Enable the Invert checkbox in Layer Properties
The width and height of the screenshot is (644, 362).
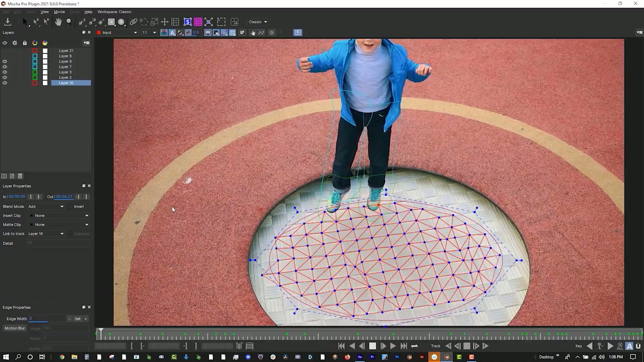pyautogui.click(x=70, y=206)
